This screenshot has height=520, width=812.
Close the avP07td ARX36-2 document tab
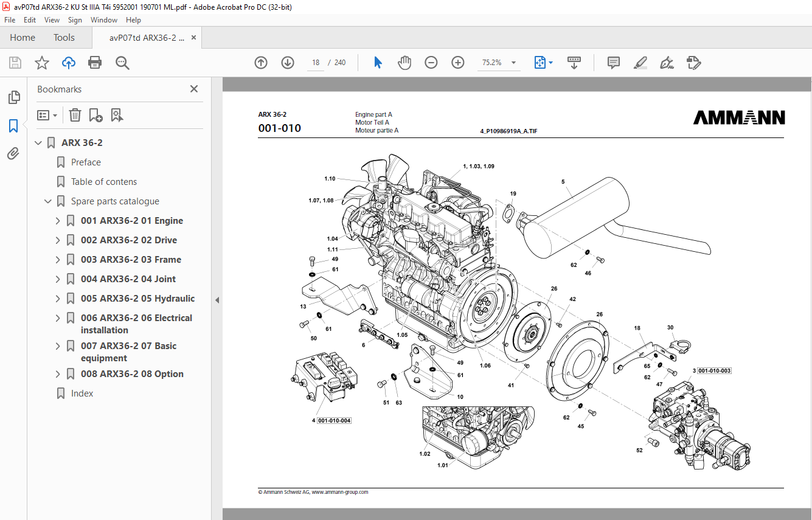pos(193,38)
